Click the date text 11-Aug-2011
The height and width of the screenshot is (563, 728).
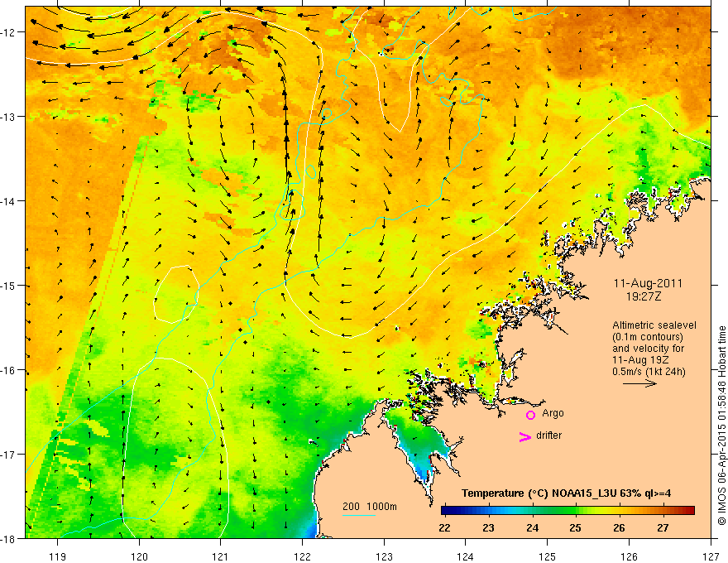pyautogui.click(x=648, y=283)
